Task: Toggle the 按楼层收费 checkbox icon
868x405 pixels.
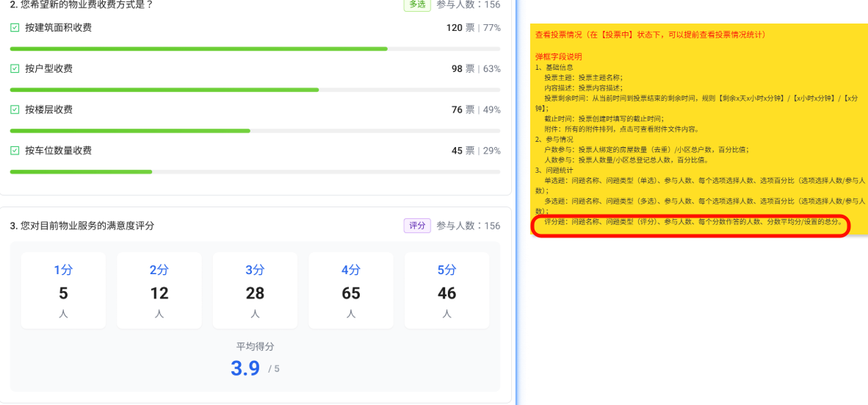Action: click(x=15, y=110)
